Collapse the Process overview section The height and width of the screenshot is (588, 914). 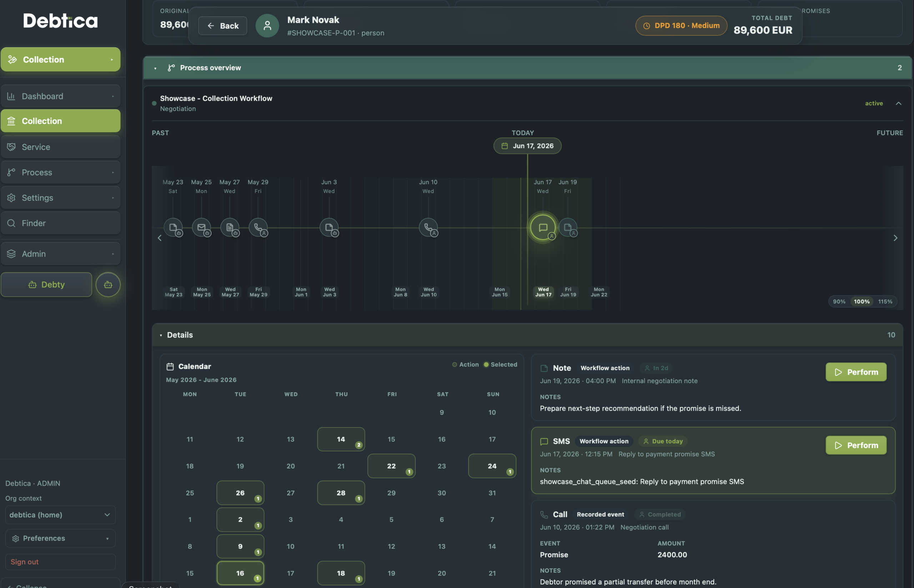click(x=155, y=68)
